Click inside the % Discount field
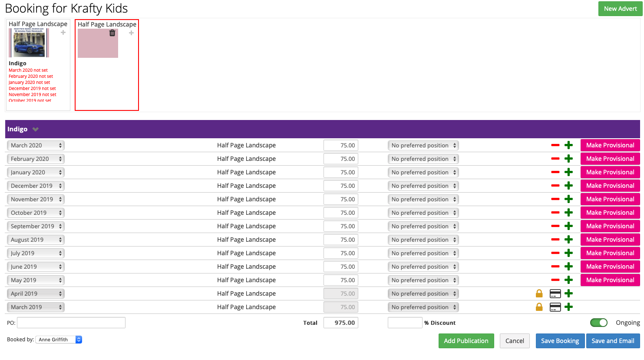Screen dimensions: 644x360 point(405,323)
